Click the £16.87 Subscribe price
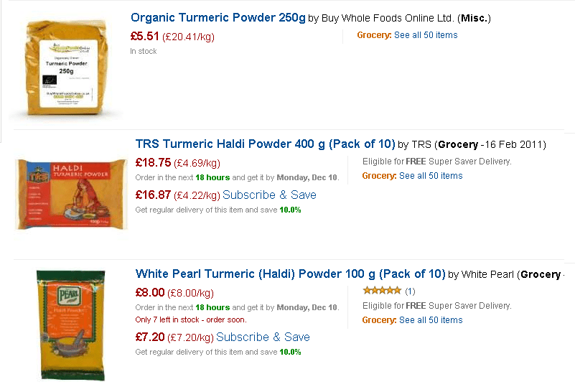The height and width of the screenshot is (392, 575). pyautogui.click(x=153, y=195)
